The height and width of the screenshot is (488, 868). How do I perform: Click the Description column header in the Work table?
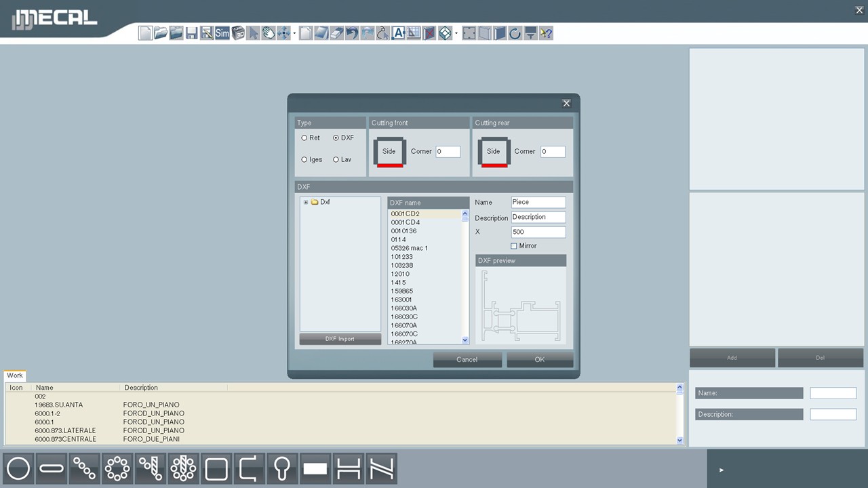[x=175, y=388]
